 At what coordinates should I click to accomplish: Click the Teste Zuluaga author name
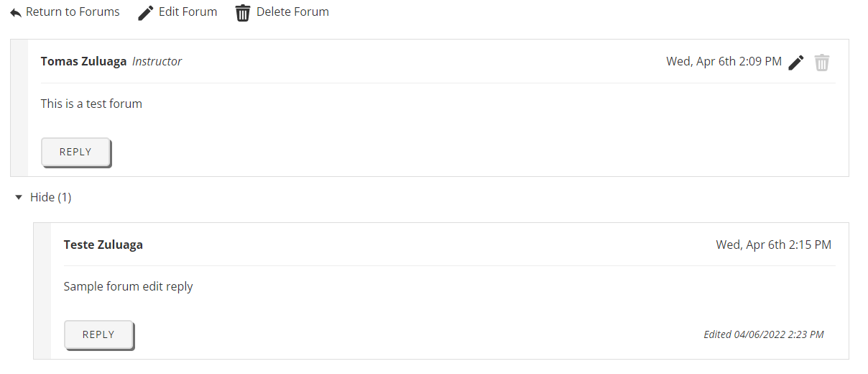click(103, 245)
